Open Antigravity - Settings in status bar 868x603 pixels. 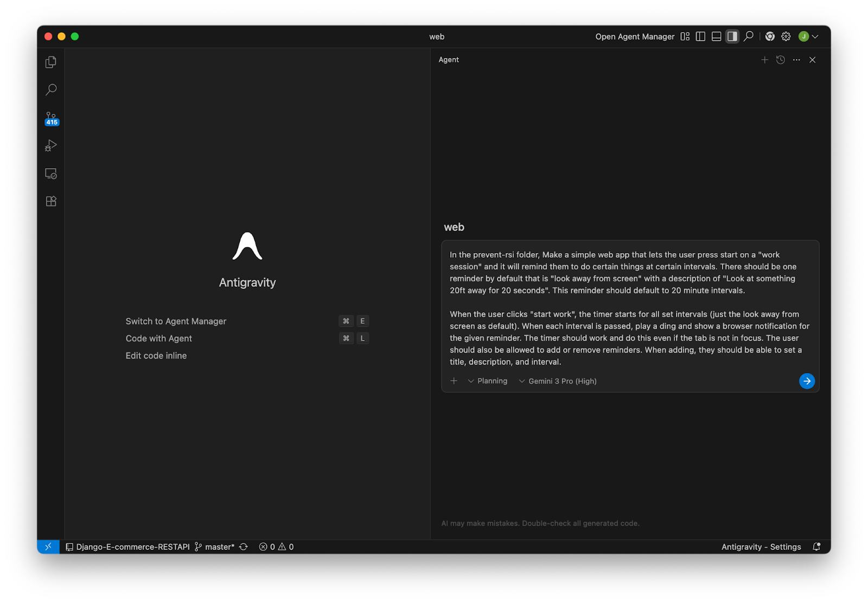point(761,547)
